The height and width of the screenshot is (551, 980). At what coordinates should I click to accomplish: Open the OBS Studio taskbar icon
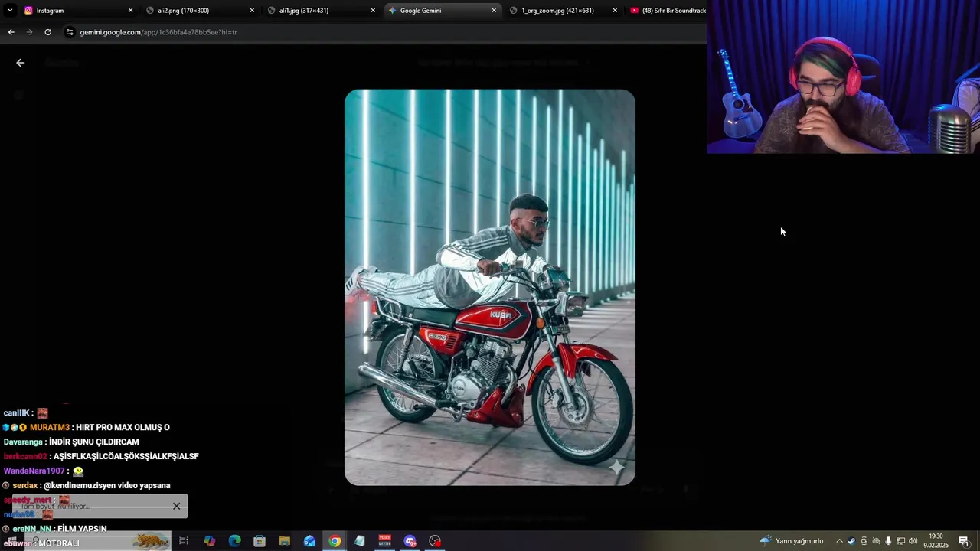[x=435, y=541]
